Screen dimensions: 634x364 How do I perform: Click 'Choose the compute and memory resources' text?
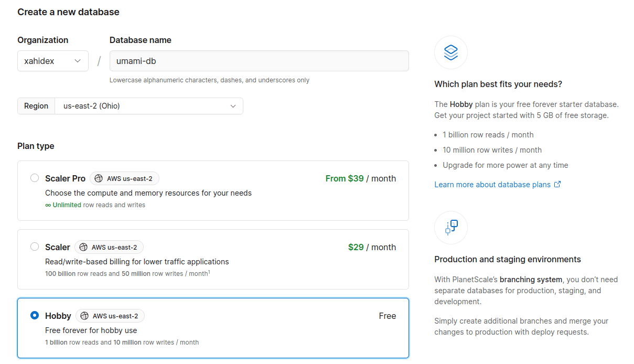148,193
